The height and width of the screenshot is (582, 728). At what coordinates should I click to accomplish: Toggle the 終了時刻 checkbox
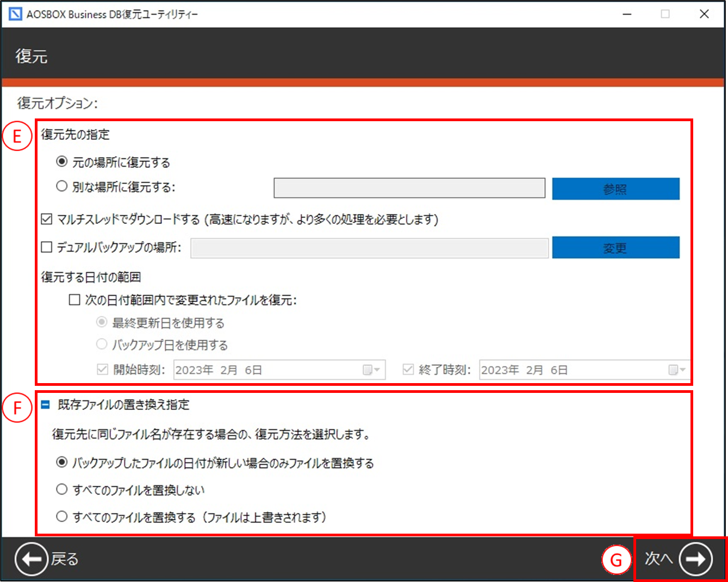[408, 370]
